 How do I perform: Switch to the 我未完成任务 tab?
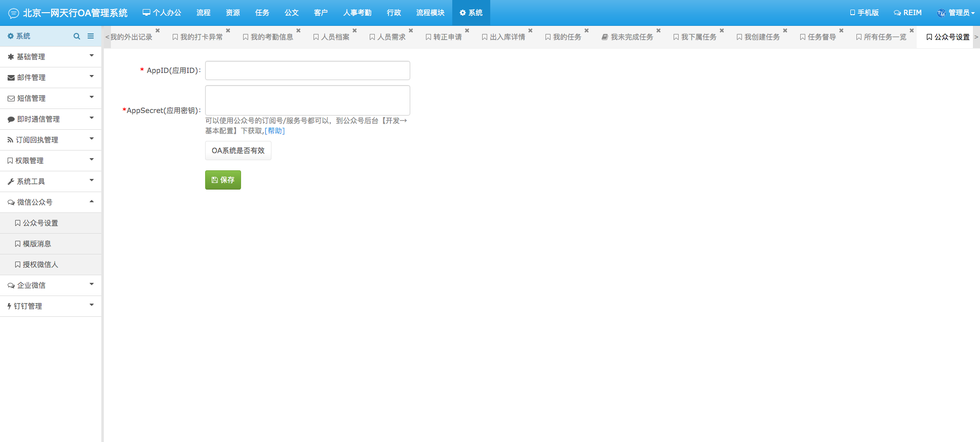coord(628,37)
